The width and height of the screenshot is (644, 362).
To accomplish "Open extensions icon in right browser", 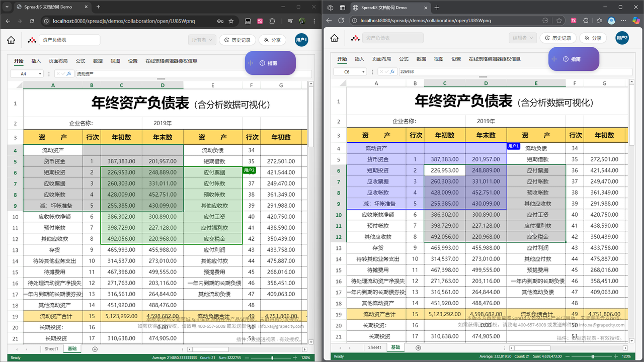I will [x=585, y=21].
